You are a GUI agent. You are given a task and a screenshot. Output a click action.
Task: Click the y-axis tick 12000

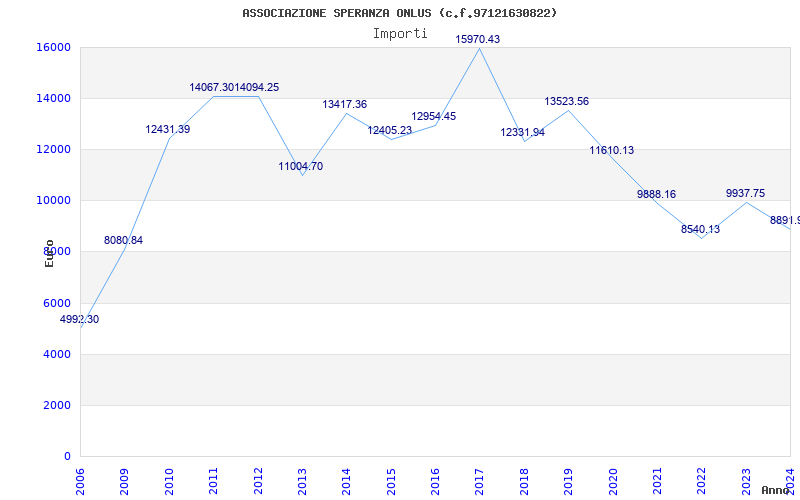(53, 149)
